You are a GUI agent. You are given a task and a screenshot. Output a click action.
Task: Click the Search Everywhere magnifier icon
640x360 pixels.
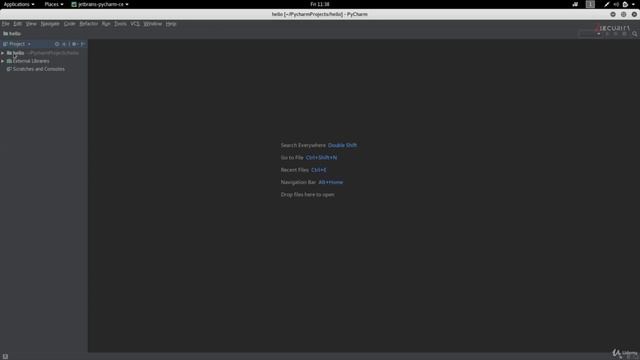tap(634, 34)
